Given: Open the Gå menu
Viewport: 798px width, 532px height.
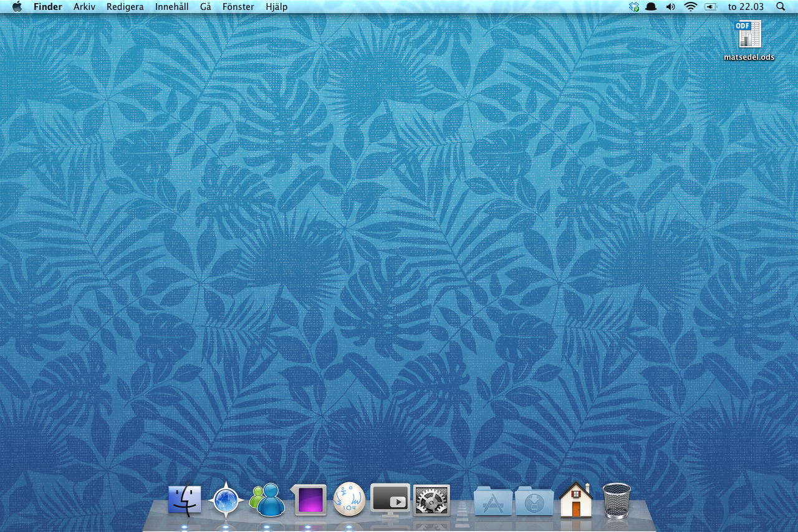Looking at the screenshot, I should pyautogui.click(x=206, y=7).
